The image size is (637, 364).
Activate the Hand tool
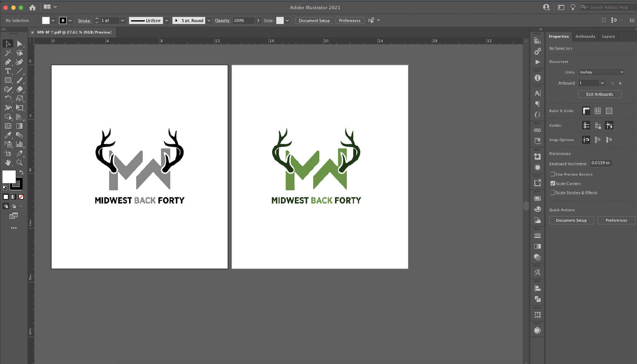point(8,163)
